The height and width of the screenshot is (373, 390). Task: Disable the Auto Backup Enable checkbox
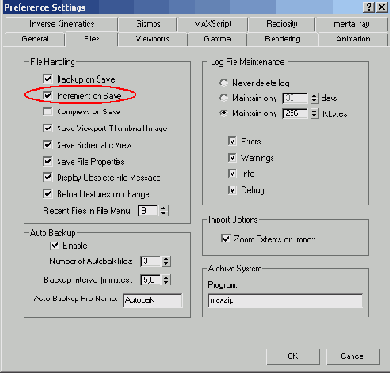[54, 246]
